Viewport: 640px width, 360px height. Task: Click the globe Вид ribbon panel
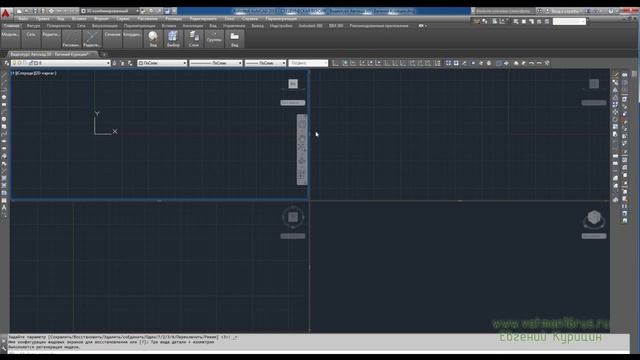[x=153, y=39]
